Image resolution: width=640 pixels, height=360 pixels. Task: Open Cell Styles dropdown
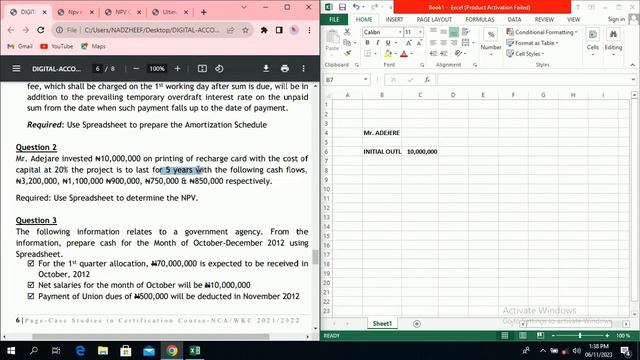525,53
